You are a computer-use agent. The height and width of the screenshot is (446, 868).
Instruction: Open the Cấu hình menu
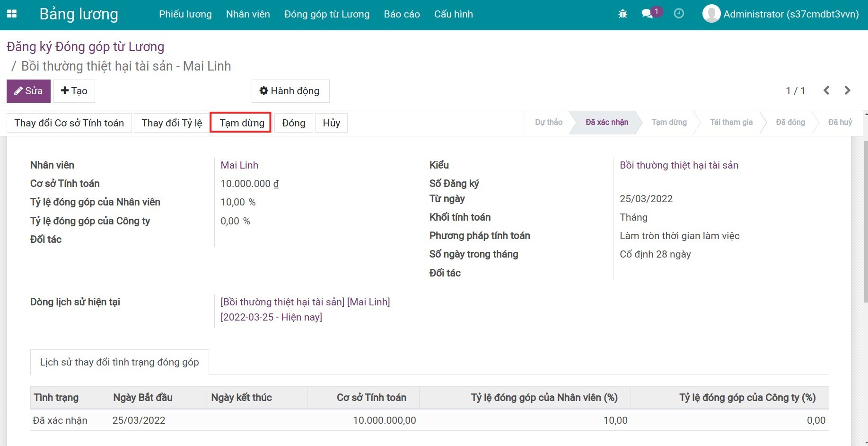453,14
